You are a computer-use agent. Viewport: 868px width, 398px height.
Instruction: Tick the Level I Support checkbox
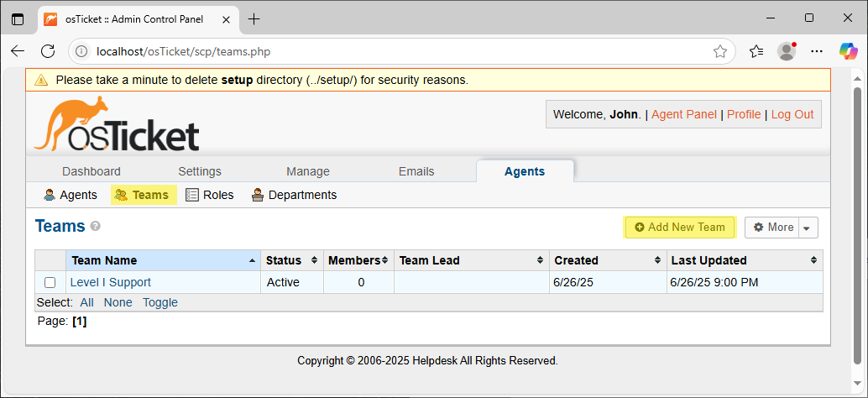50,282
